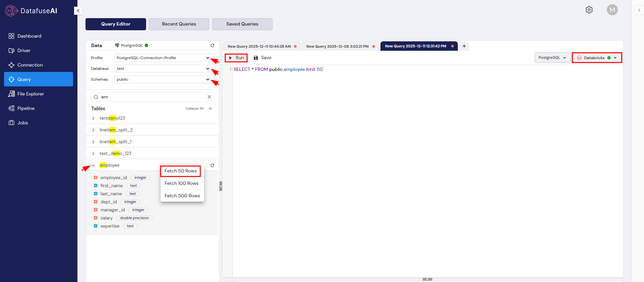Expand the lineitem_split_2 table
This screenshot has height=282, width=644.
pyautogui.click(x=93, y=130)
